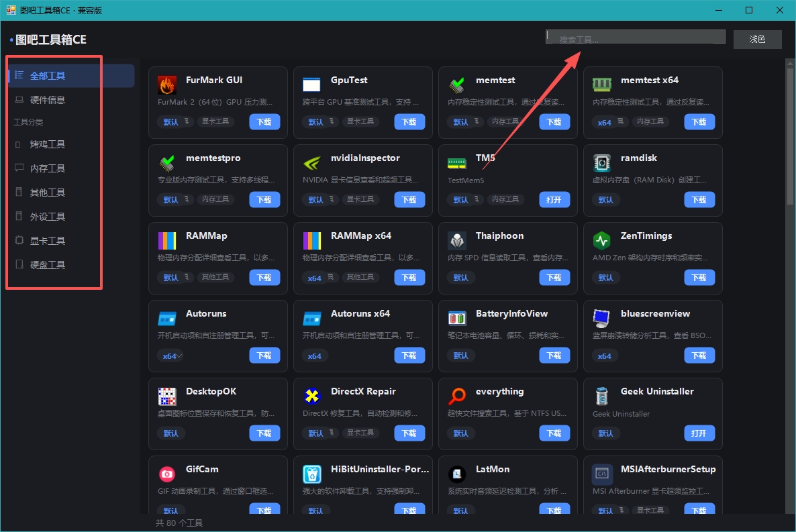Click the 其他工具 tag on RAMMap card
The width and height of the screenshot is (796, 532).
215,276
